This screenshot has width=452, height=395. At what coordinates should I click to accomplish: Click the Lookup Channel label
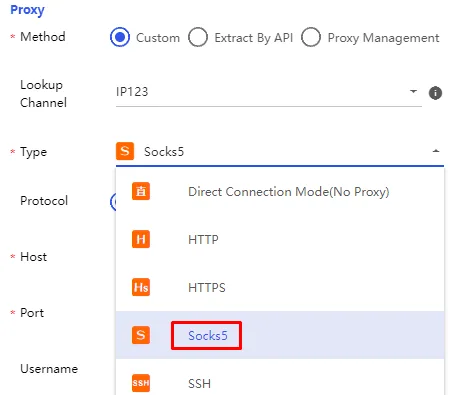click(43, 94)
